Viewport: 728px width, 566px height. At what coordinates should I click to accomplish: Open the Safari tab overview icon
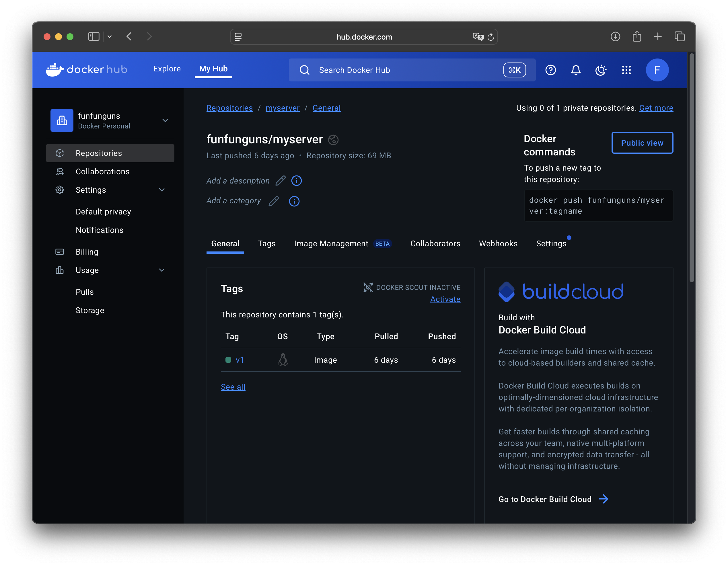(679, 36)
